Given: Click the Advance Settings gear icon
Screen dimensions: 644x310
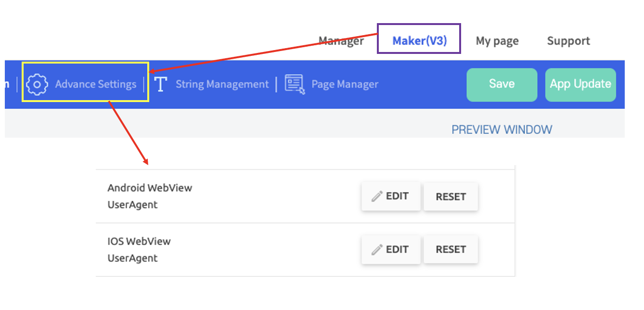Looking at the screenshot, I should [x=37, y=85].
